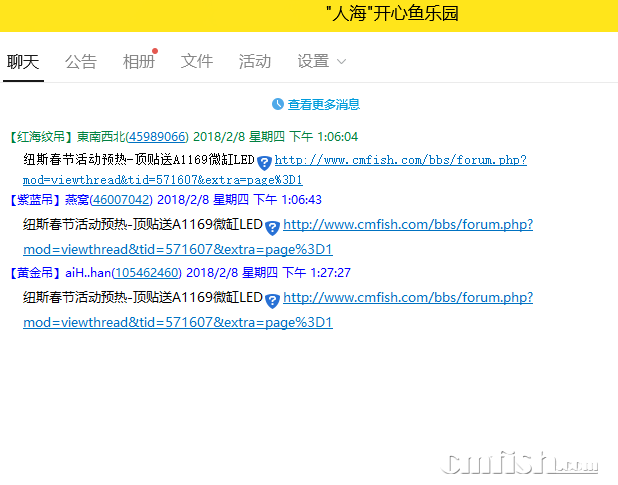This screenshot has width=618, height=485.
Task: Open the 活动 tab
Action: click(x=255, y=62)
